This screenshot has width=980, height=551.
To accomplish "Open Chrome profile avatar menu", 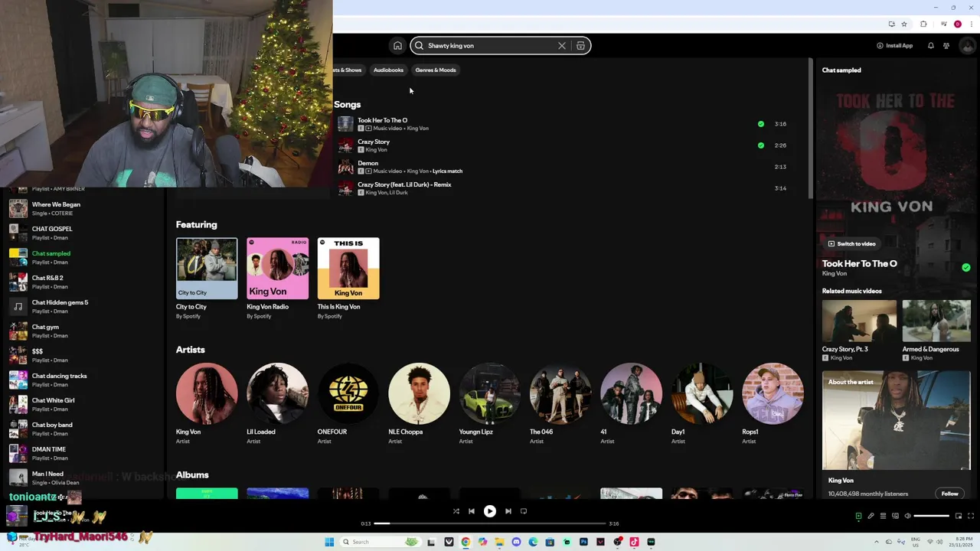I will 957,24.
